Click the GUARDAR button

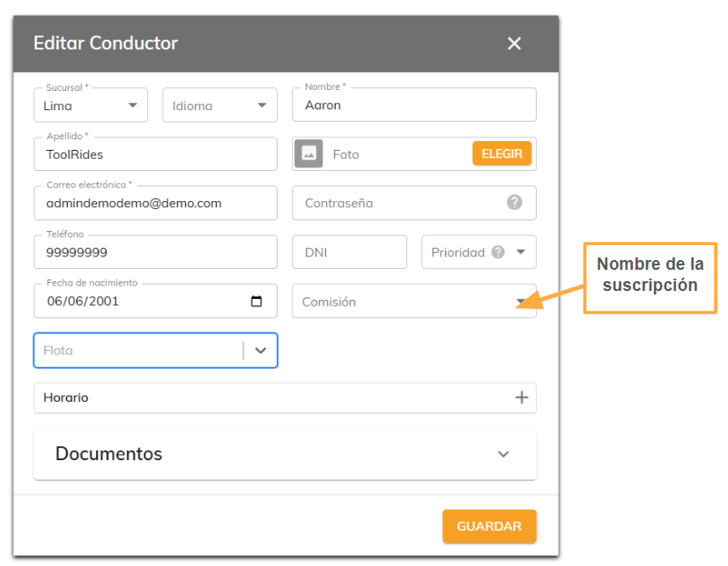coord(489,526)
